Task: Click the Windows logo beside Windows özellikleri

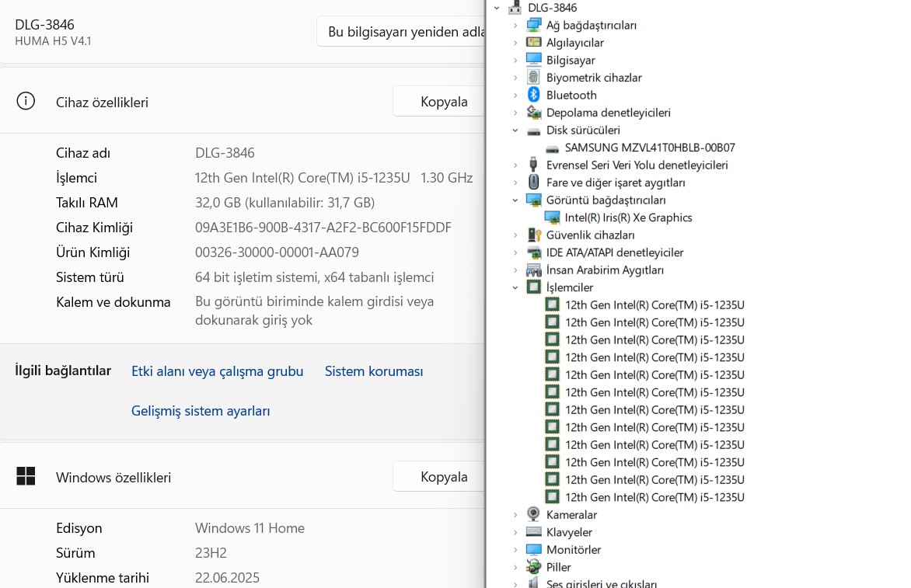Action: coord(26,477)
